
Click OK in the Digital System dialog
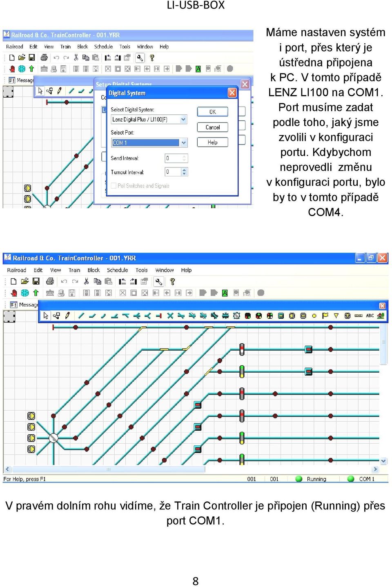[212, 112]
